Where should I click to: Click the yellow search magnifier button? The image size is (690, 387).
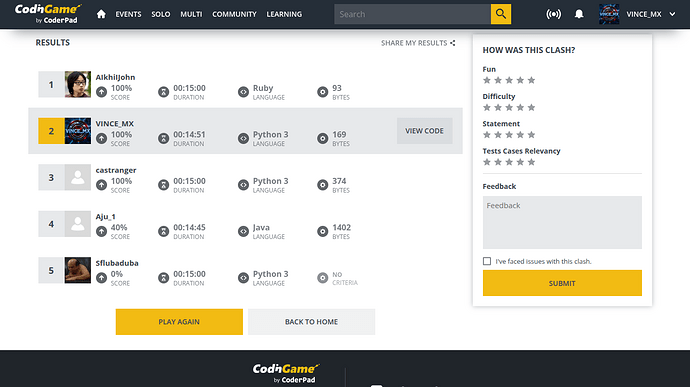[x=501, y=14]
